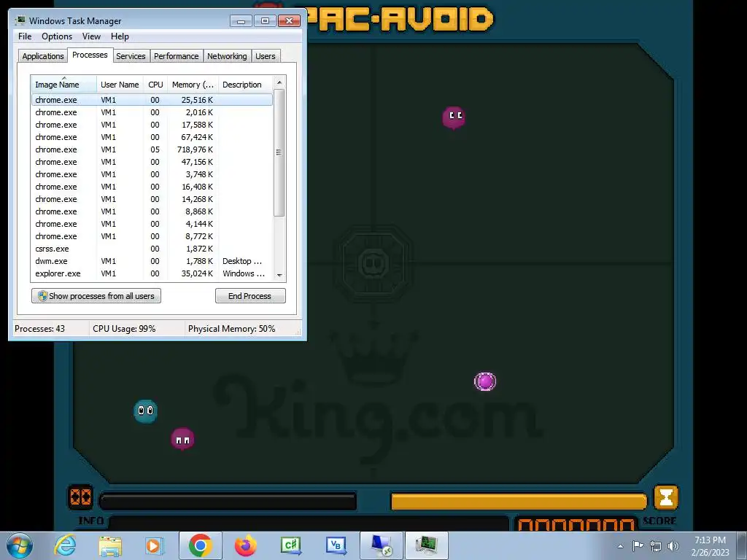Sort by the Description column header
Screen dimensions: 747x560
pos(245,85)
